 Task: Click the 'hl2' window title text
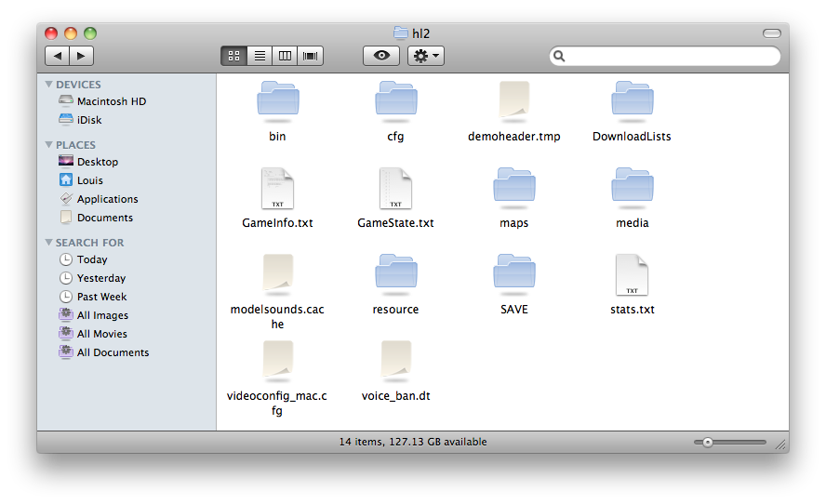pyautogui.click(x=420, y=33)
